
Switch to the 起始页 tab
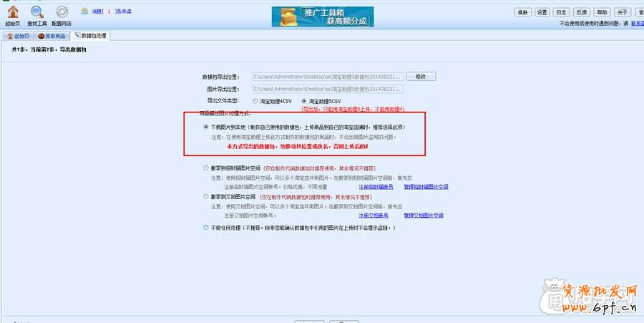click(x=19, y=36)
